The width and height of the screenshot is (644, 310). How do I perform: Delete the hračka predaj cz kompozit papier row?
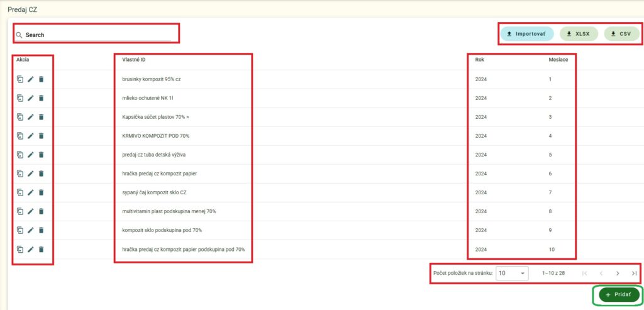(x=42, y=174)
